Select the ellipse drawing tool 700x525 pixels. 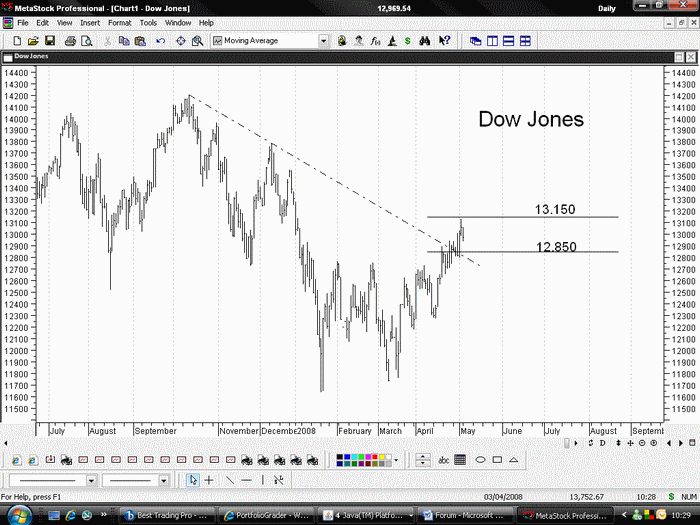(x=480, y=460)
